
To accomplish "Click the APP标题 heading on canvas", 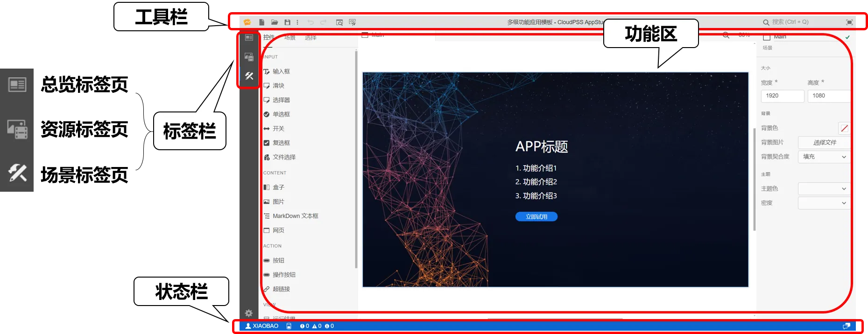I will pyautogui.click(x=542, y=146).
